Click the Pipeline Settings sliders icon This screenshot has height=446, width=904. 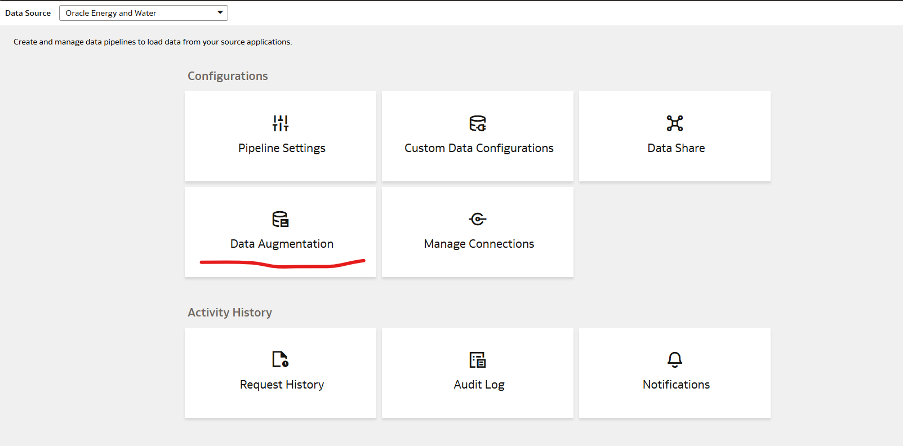pos(280,124)
